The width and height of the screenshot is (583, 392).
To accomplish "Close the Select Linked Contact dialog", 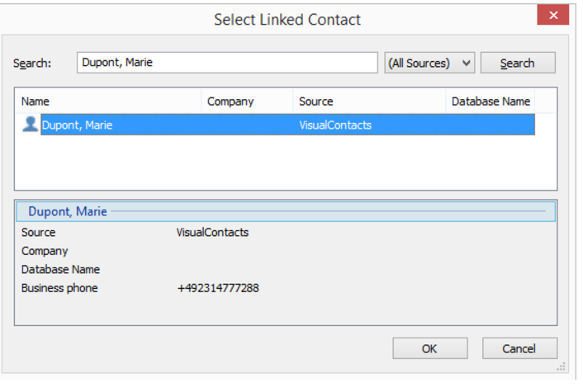I will pyautogui.click(x=552, y=16).
